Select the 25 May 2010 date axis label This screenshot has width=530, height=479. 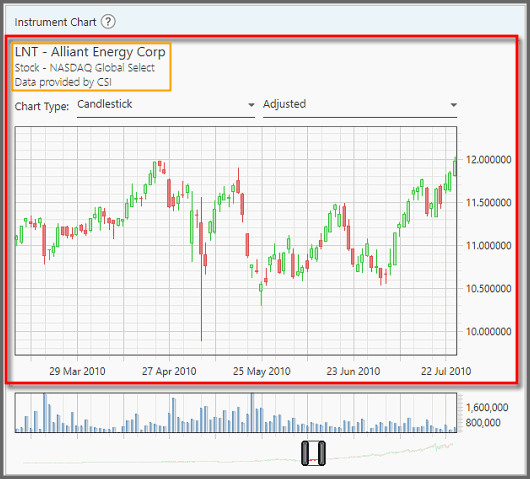coord(262,371)
